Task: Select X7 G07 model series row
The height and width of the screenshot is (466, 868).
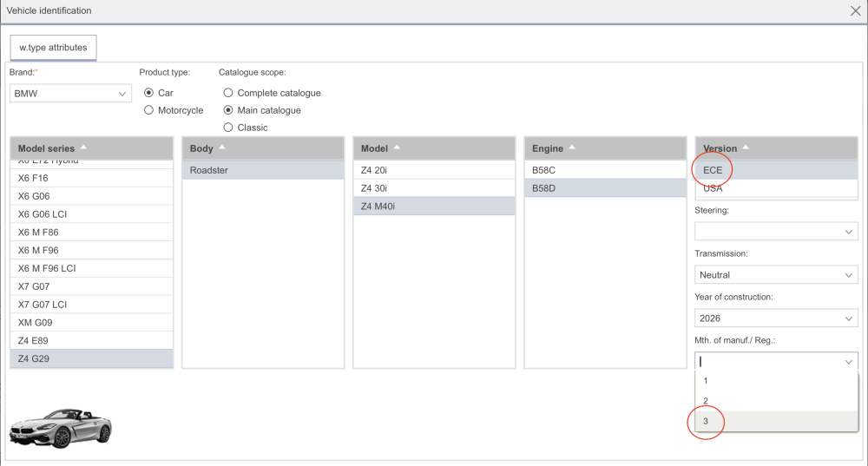Action: coord(91,286)
